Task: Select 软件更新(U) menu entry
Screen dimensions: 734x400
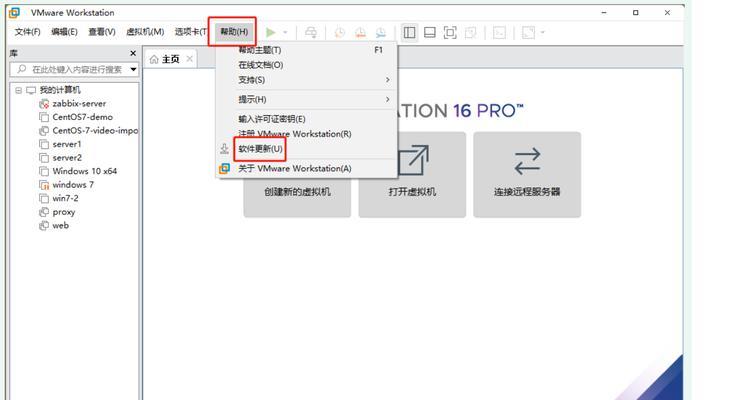Action: tap(307, 148)
